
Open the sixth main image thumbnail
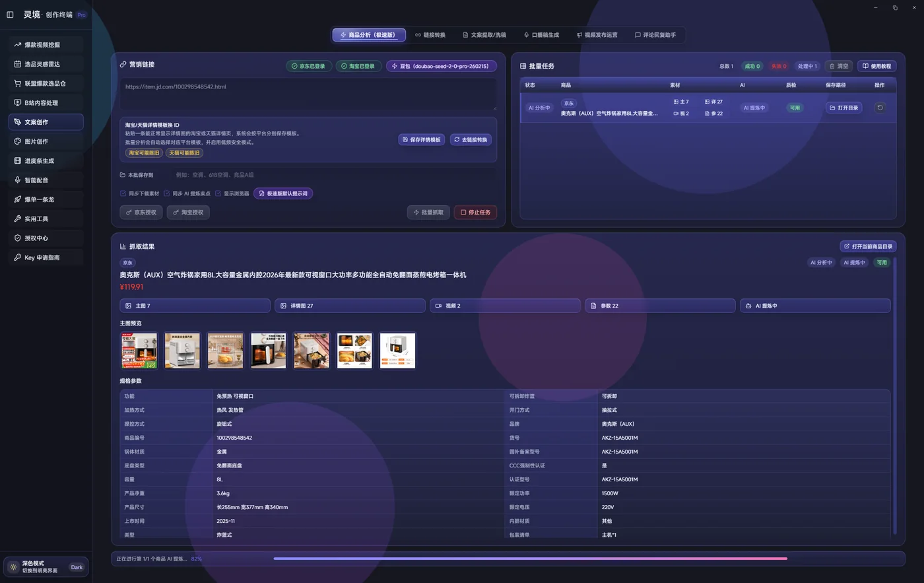[x=354, y=351]
